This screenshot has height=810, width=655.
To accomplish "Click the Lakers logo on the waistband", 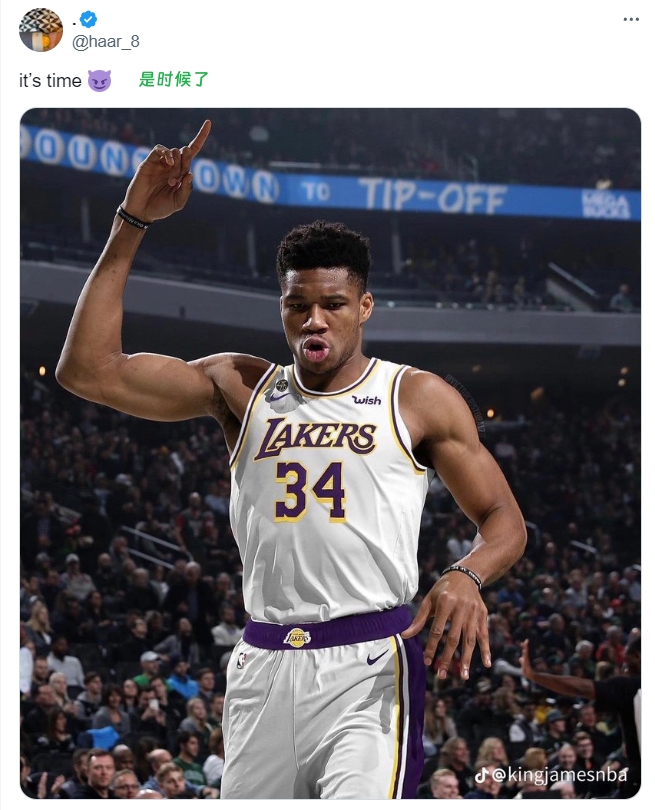I will pos(297,637).
